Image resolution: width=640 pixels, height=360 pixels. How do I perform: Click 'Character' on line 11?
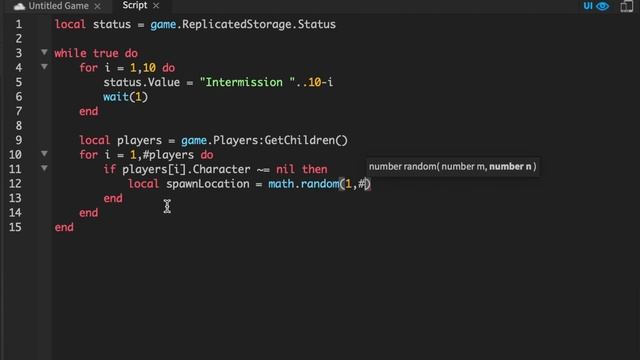click(x=221, y=169)
